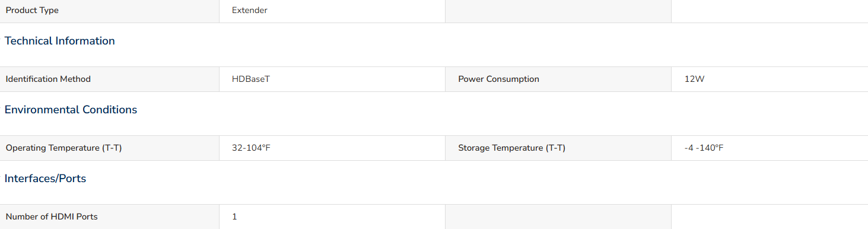Viewport: 868px width, 229px height.
Task: Click the Interfaces/Ports section heading
Action: [x=45, y=179]
